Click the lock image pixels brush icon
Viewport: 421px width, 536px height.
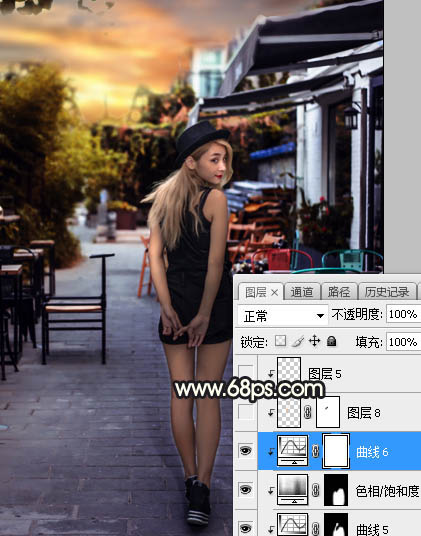pyautogui.click(x=298, y=341)
